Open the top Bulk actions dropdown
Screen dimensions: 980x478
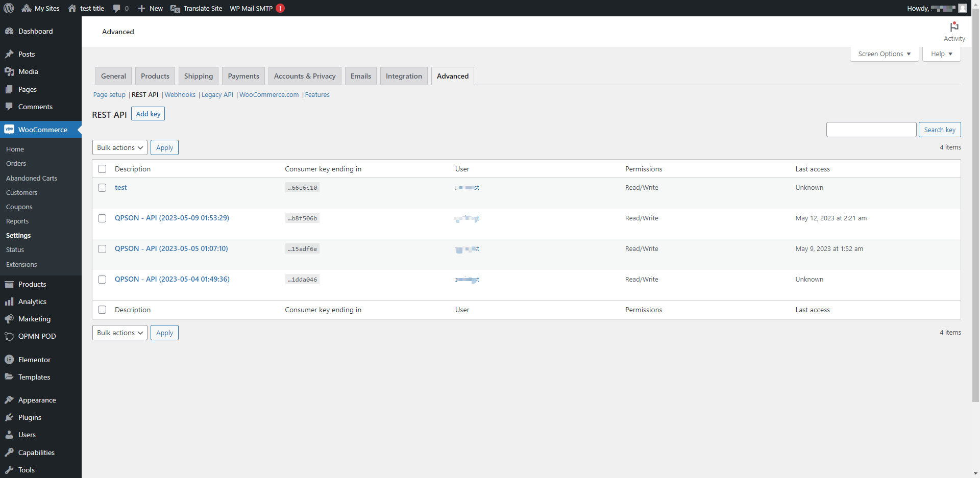click(120, 147)
